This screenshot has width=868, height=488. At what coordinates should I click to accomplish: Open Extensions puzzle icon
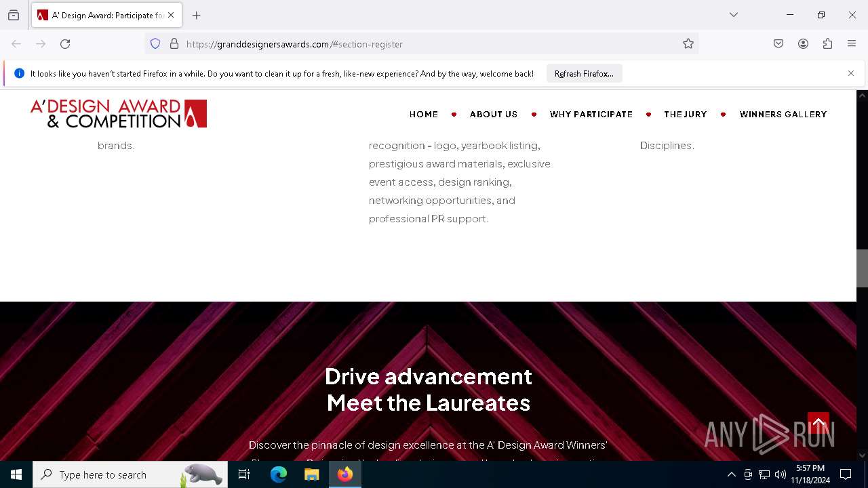[827, 44]
